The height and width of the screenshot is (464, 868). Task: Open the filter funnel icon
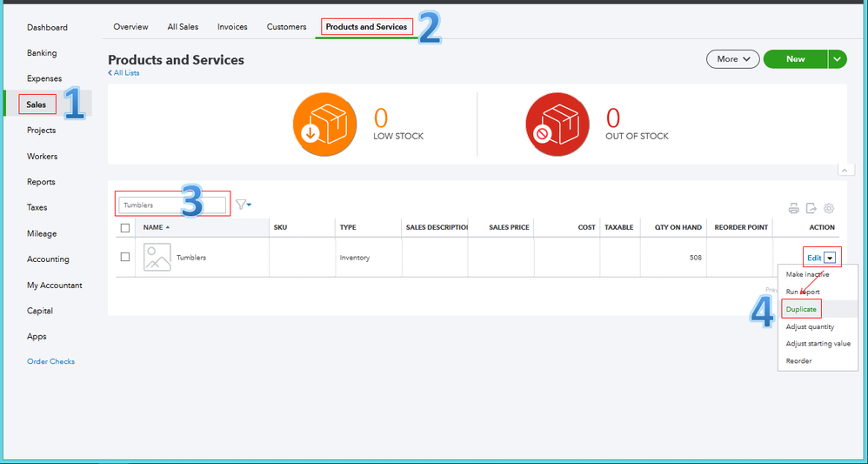pyautogui.click(x=243, y=205)
